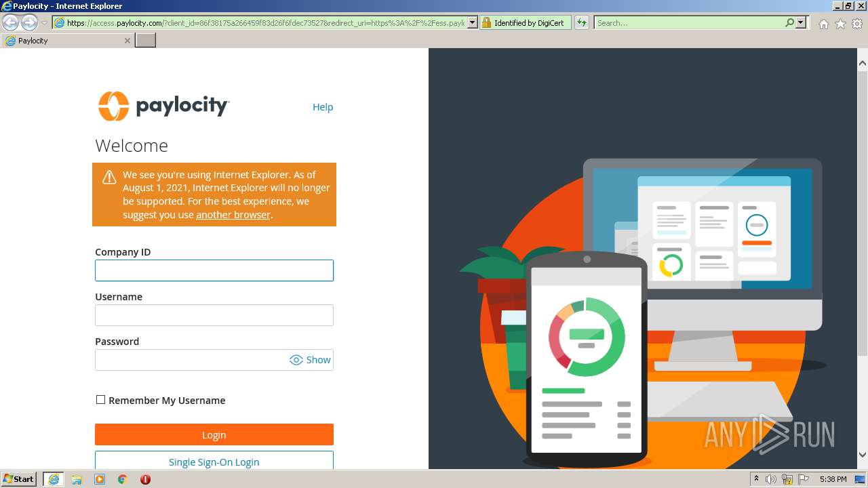Click the page scrollbar down arrow

click(x=863, y=455)
